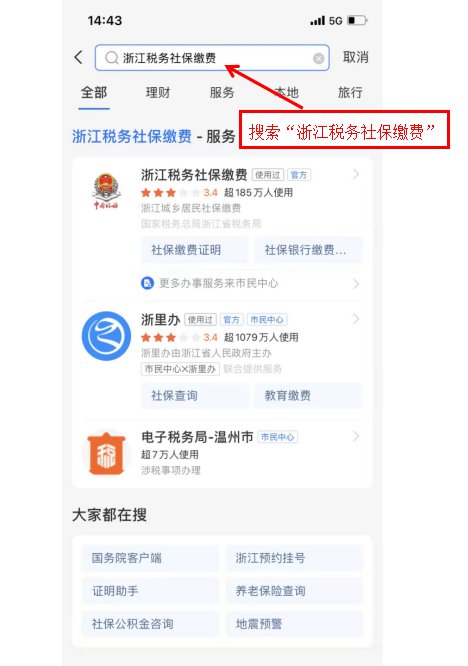The width and height of the screenshot is (468, 666).
Task: Clear search text with the x icon
Action: tap(319, 59)
